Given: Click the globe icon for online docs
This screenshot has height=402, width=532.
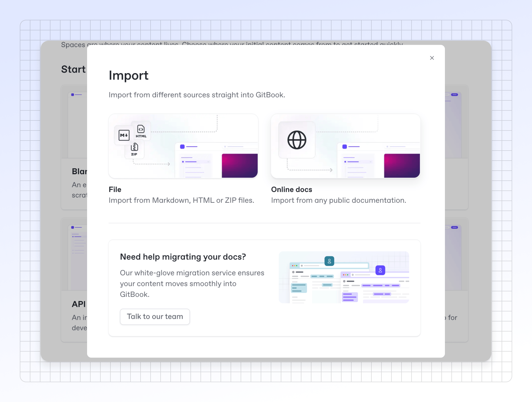Looking at the screenshot, I should pos(297,140).
